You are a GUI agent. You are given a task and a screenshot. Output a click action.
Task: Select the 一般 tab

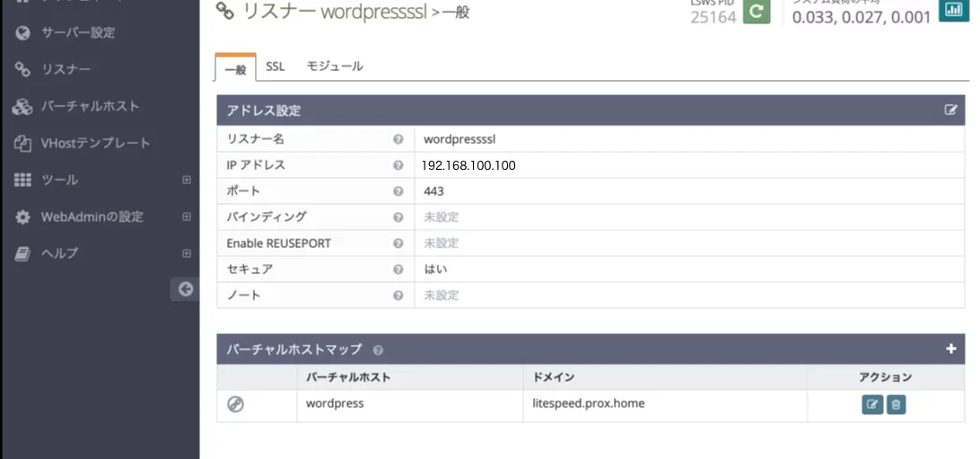[236, 67]
